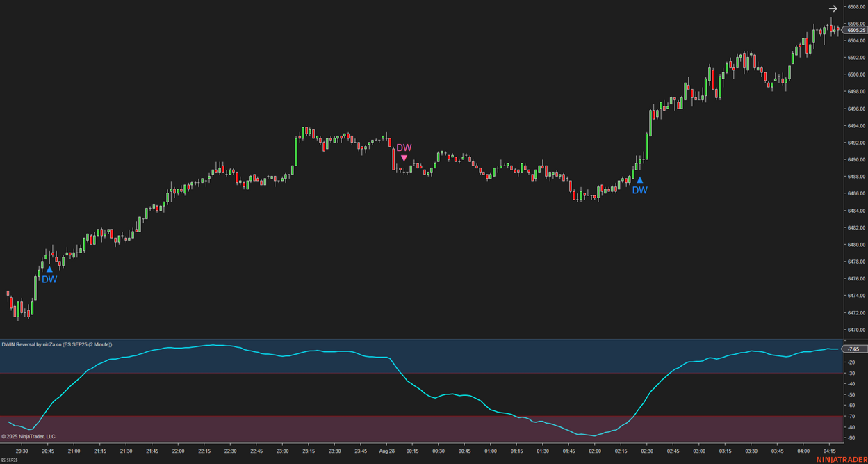The width and height of the screenshot is (868, 464).
Task: Click the 6480.00 price axis label
Action: (855, 245)
